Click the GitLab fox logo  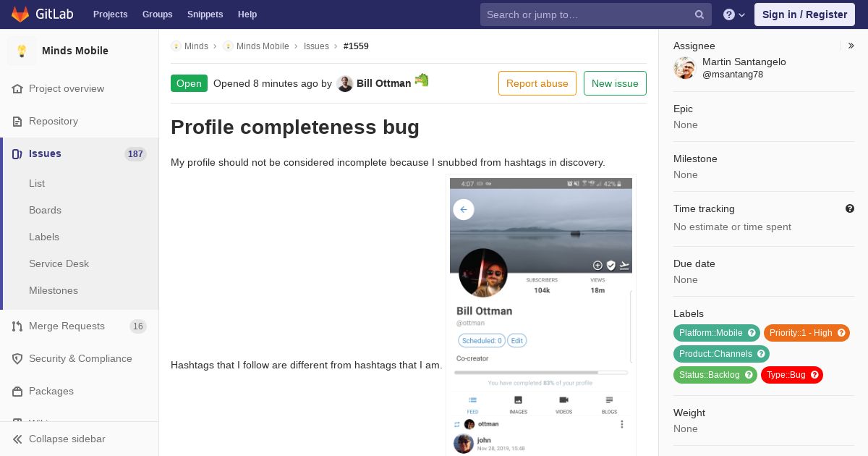coord(20,14)
